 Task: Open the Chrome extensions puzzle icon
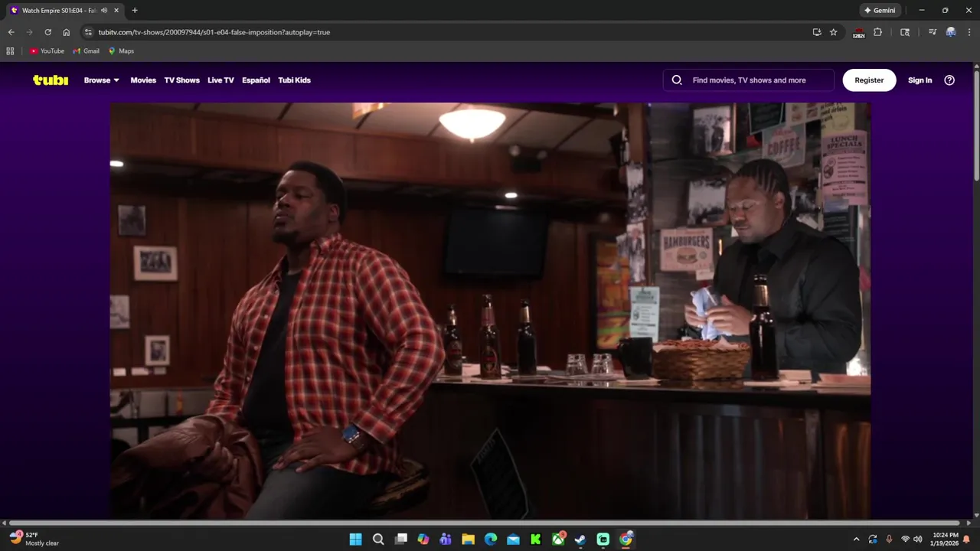coord(877,32)
